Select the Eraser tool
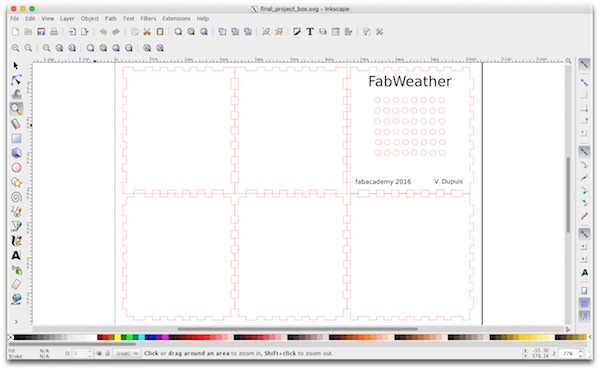The width and height of the screenshot is (600, 370). [16, 284]
